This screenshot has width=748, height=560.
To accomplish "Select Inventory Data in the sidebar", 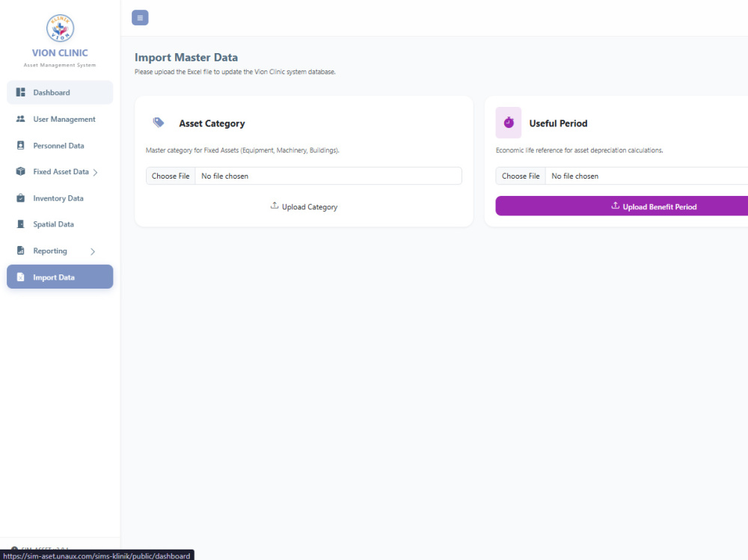I will (x=60, y=197).
